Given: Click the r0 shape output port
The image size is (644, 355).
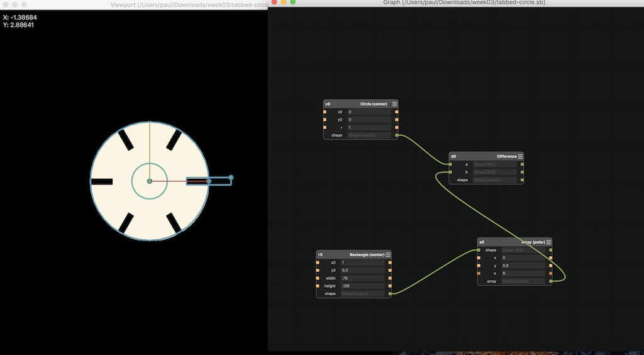Looking at the screenshot, I should coord(390,294).
